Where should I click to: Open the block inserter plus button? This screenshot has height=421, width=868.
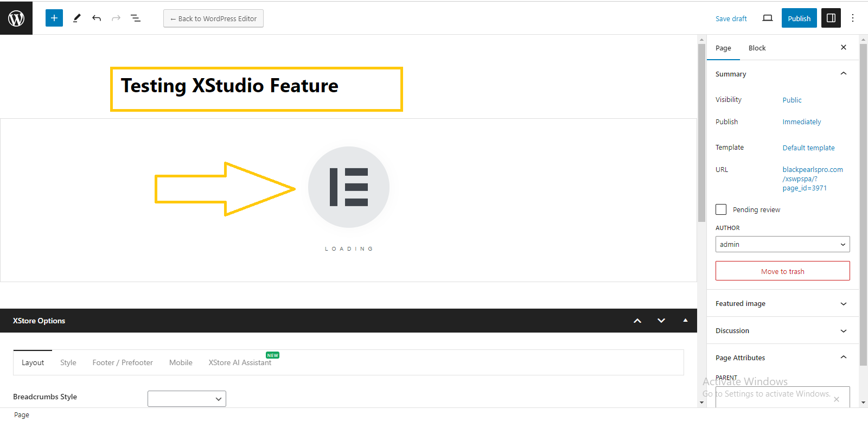54,18
